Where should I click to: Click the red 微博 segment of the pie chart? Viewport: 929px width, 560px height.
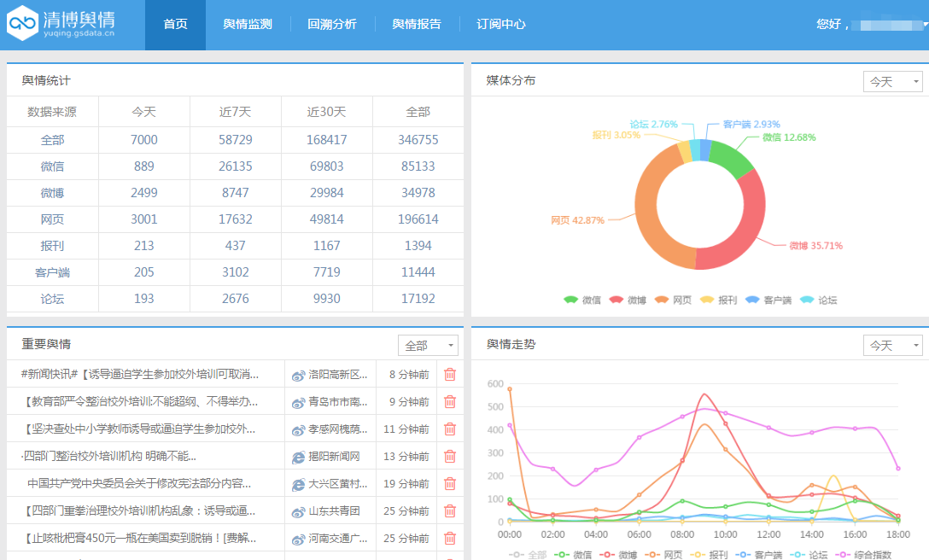click(748, 230)
